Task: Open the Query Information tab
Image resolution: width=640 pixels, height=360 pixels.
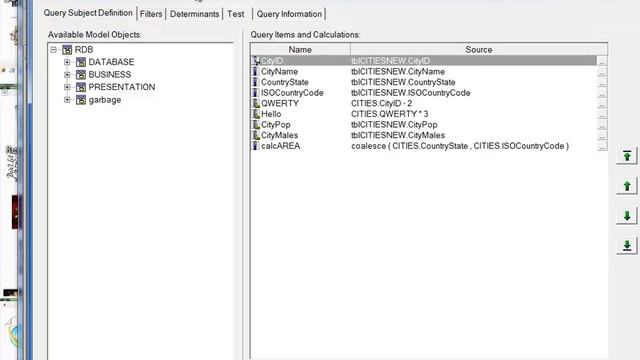Action: 289,14
